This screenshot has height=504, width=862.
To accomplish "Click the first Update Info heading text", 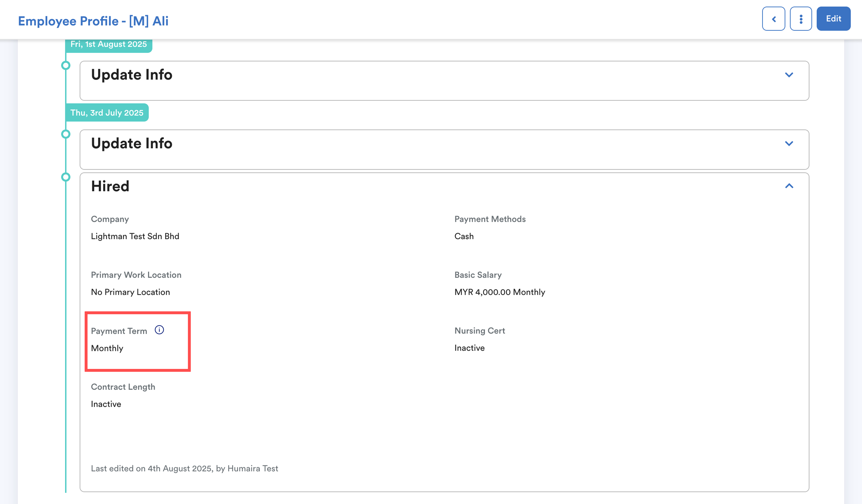I will 131,75.
